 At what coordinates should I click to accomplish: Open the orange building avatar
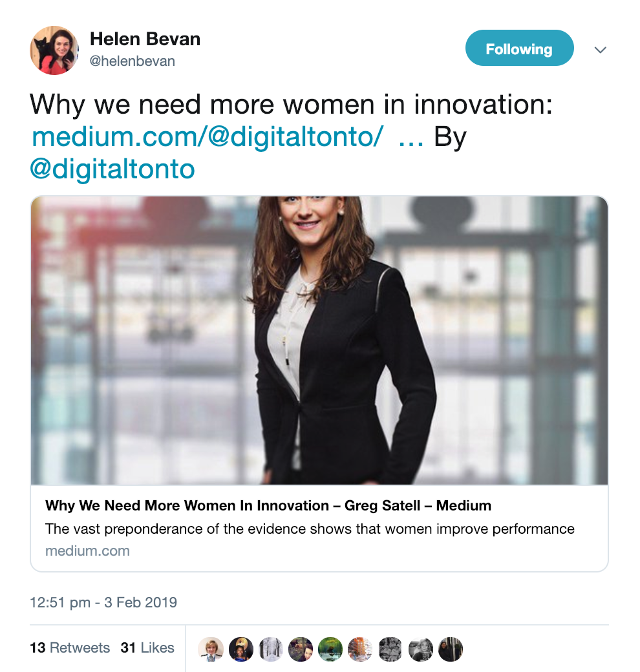point(361,649)
